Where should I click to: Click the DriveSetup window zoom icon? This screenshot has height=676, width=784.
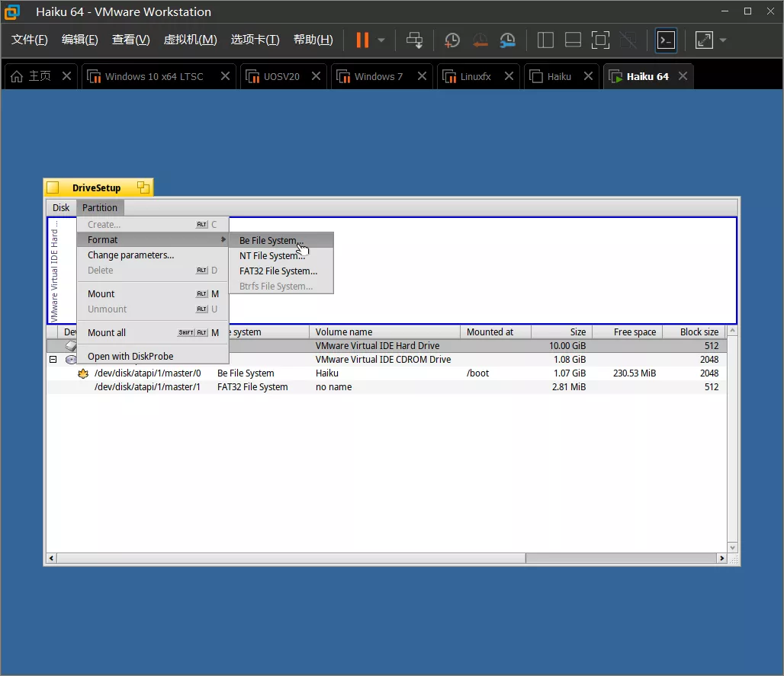tap(143, 187)
